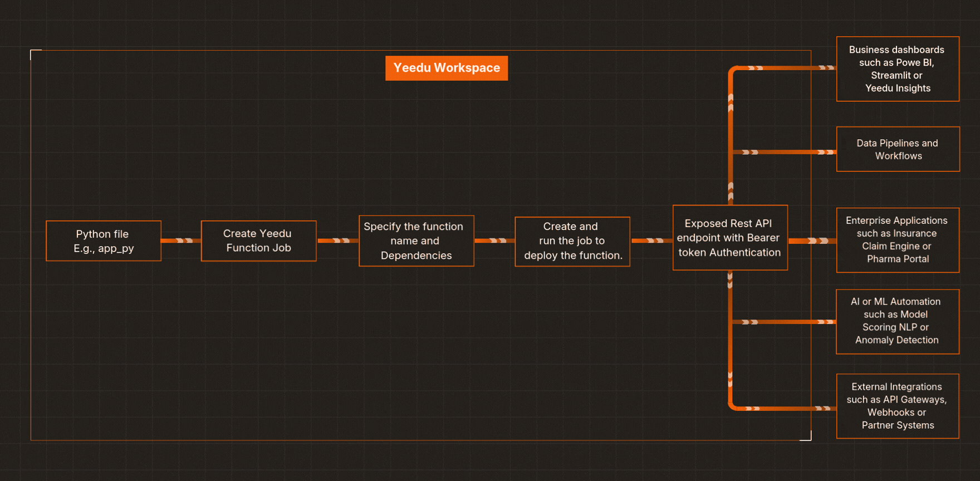Select the AI or ML Automation box
The image size is (980, 481).
pyautogui.click(x=898, y=321)
